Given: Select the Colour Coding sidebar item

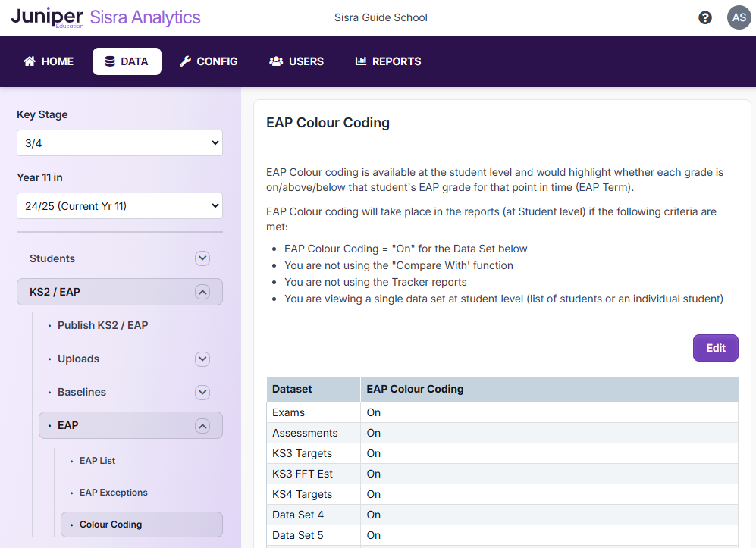Looking at the screenshot, I should tap(111, 525).
